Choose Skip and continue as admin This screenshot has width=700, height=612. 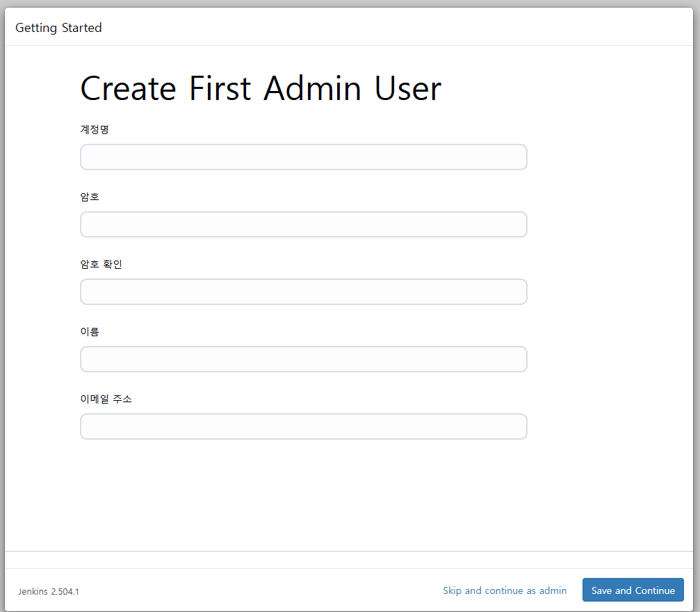tap(505, 590)
